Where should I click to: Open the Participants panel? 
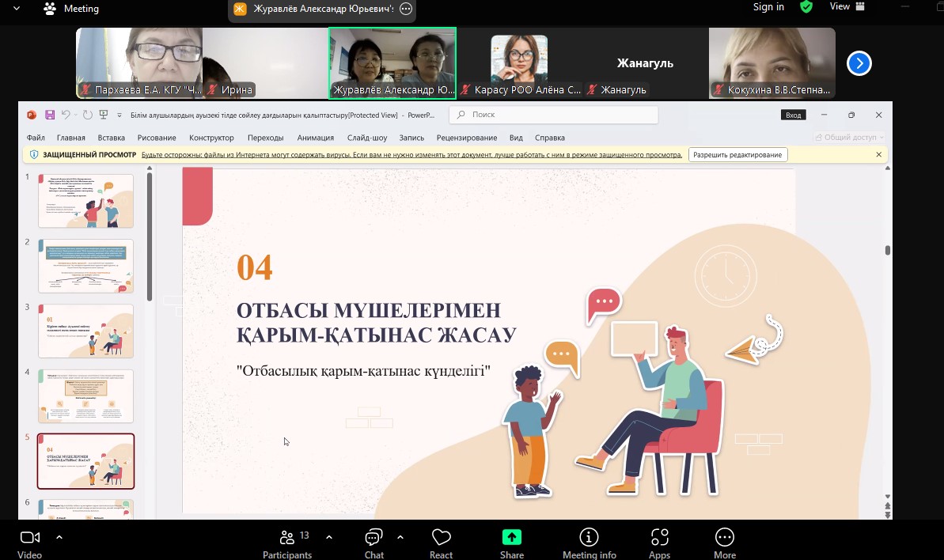pyautogui.click(x=286, y=542)
